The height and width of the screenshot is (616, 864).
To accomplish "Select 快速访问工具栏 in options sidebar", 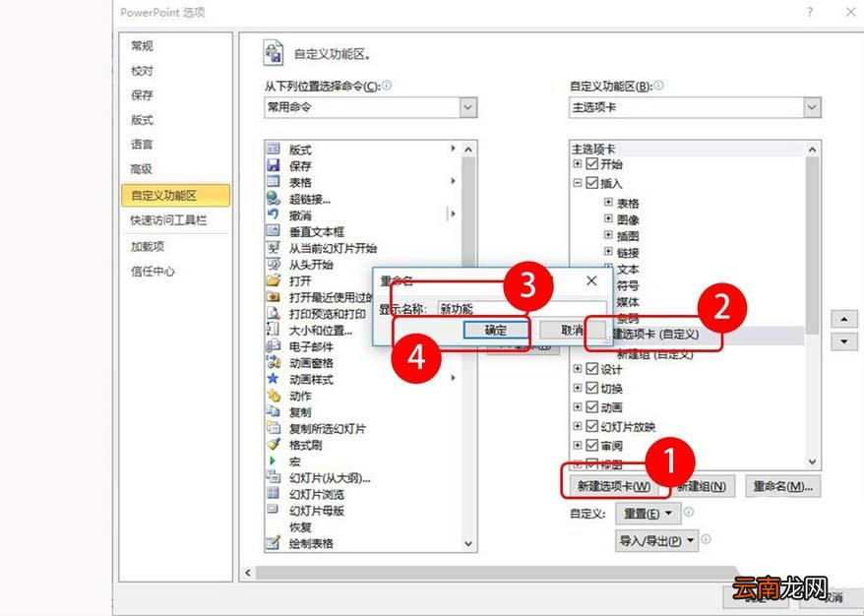I will coord(168,219).
